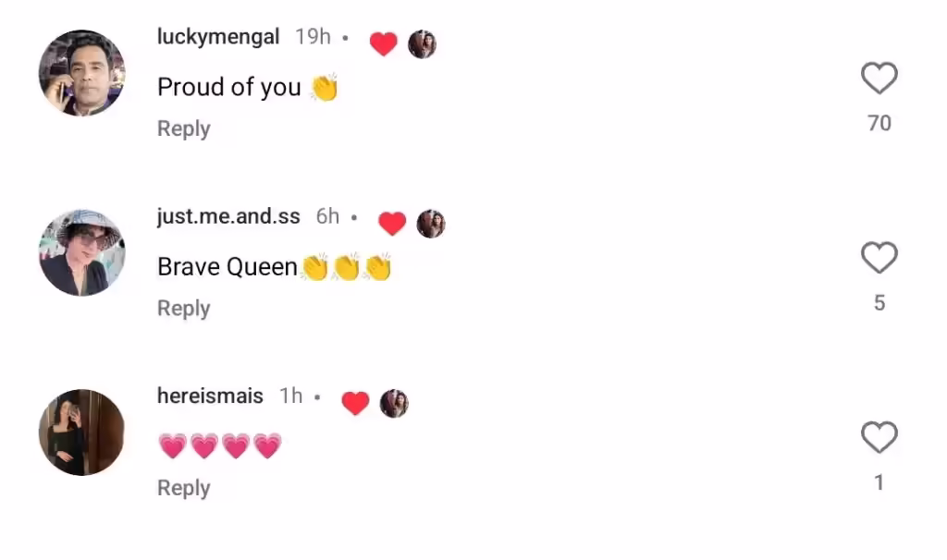This screenshot has width=947, height=560.
Task: Click red heart badge beside hereismais 1h timestamp
Action: tap(355, 403)
